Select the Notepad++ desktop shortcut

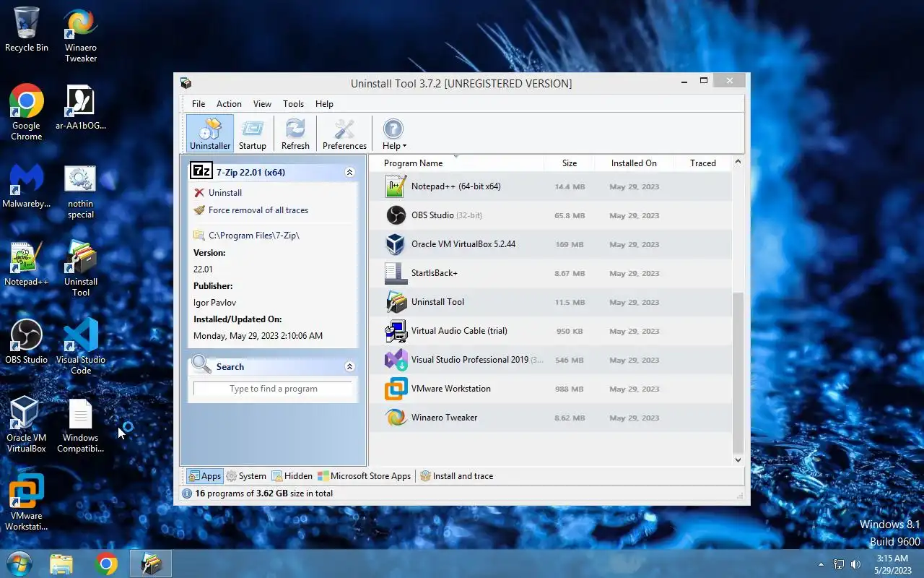pos(27,264)
